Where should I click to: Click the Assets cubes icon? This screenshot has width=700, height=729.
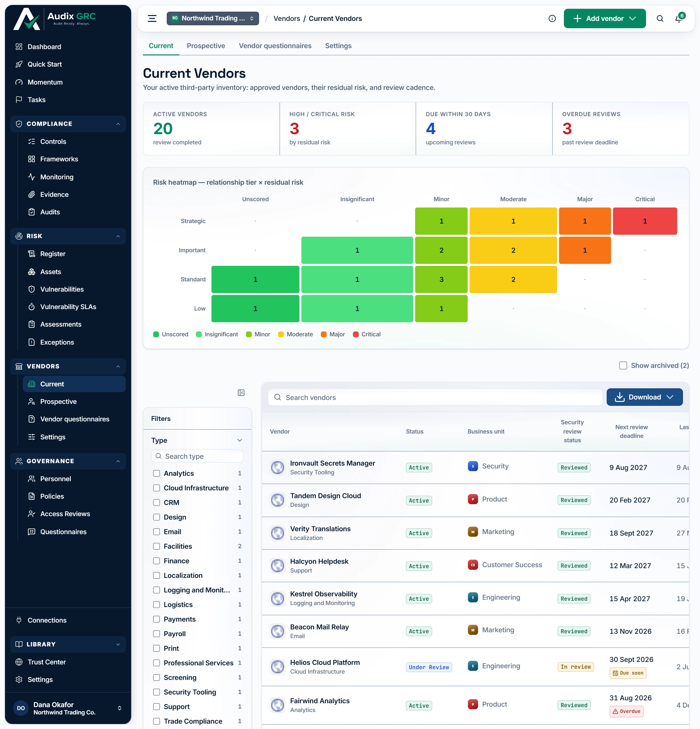(32, 272)
